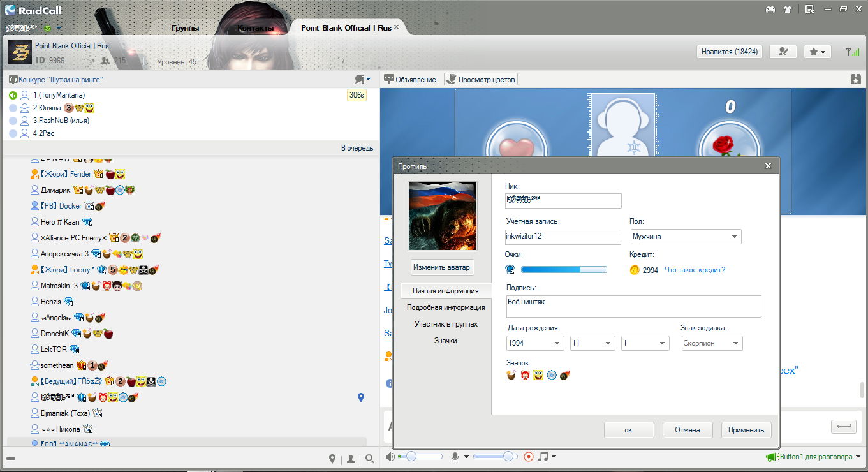Click the user icon in bottom bar

[x=351, y=459]
